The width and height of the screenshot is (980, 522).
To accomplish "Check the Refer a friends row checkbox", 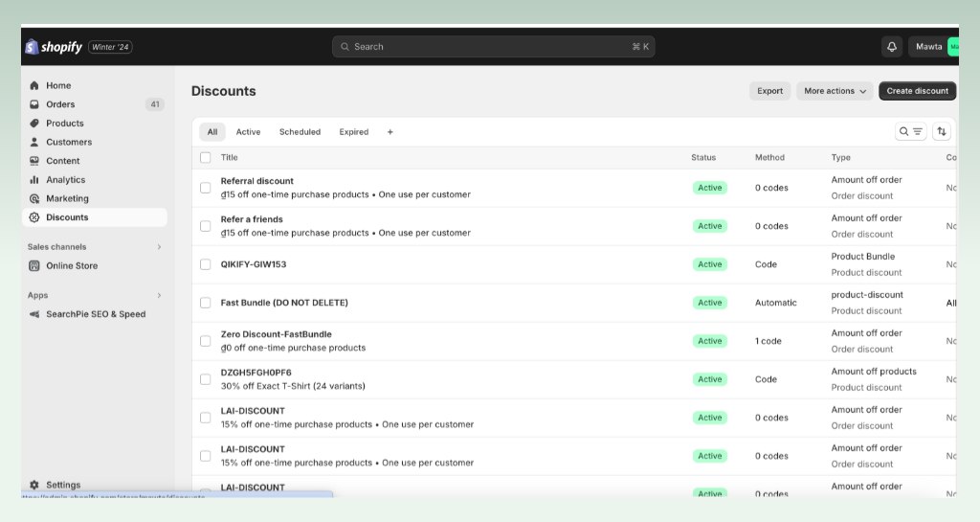I will [205, 226].
